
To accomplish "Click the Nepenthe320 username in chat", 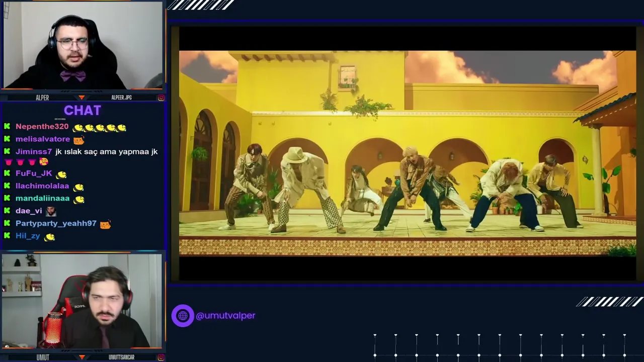I will (x=42, y=127).
